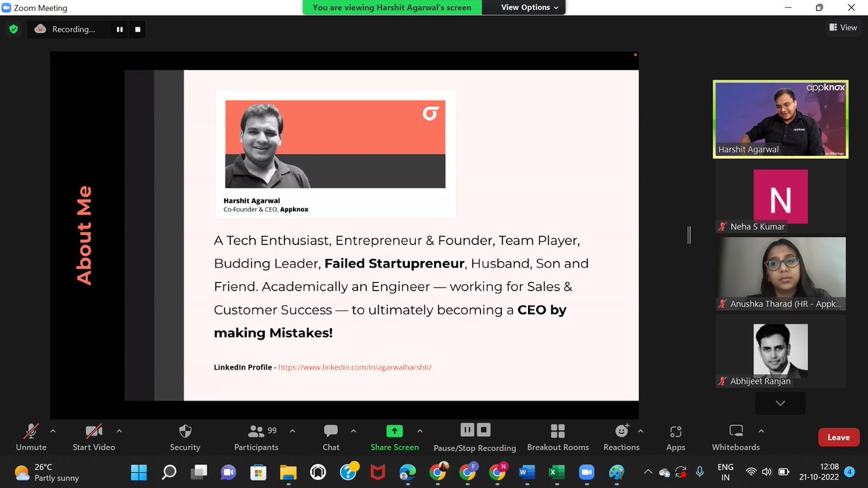The width and height of the screenshot is (868, 488).
Task: Open Microsoft Edge from the taskbar
Action: pyautogui.click(x=407, y=472)
